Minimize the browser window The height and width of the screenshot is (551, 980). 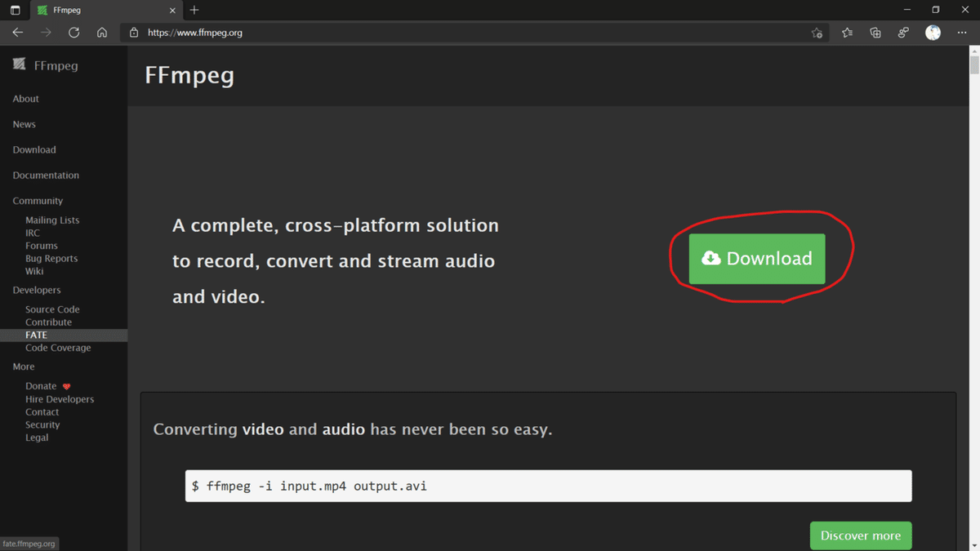[x=907, y=10]
